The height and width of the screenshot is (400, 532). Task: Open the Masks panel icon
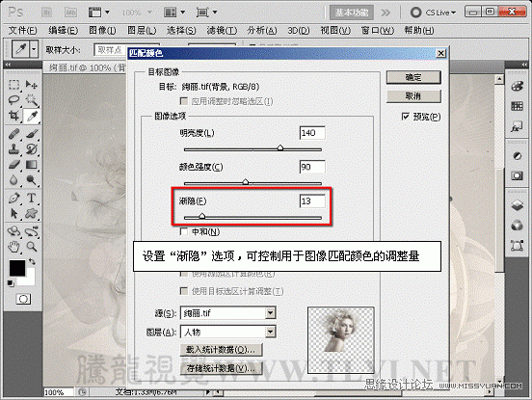coord(517,175)
